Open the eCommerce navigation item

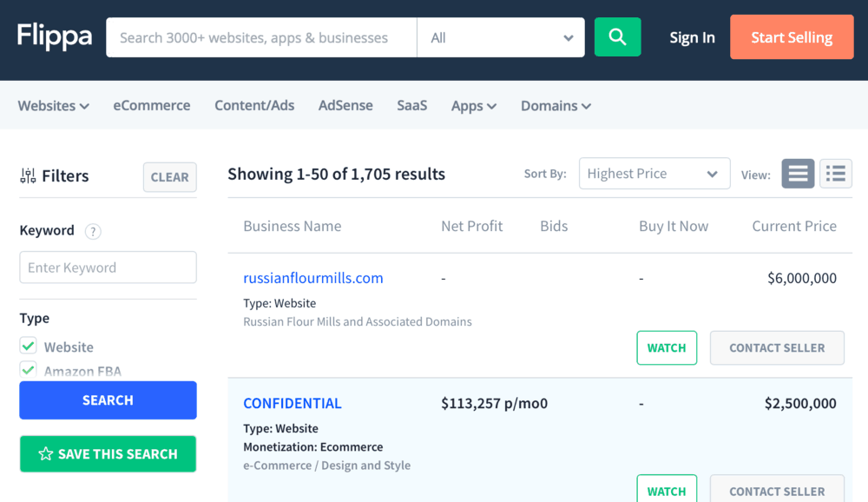[152, 105]
